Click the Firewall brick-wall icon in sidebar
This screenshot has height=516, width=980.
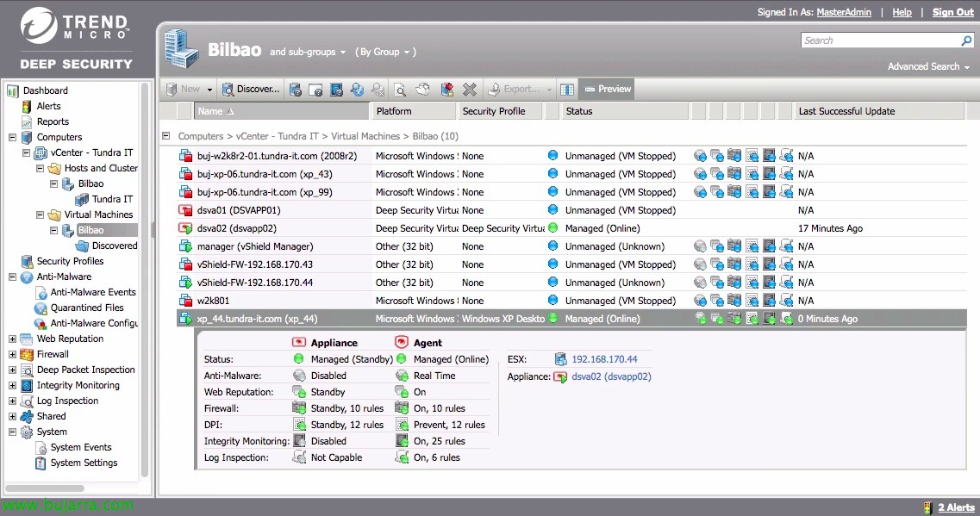click(27, 355)
